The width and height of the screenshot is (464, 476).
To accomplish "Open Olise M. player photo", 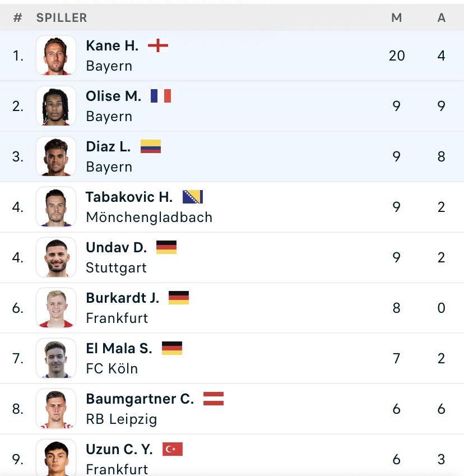I will (56, 106).
